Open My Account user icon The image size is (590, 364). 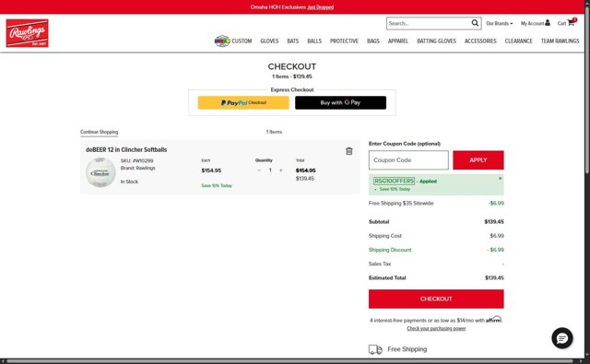(x=548, y=23)
